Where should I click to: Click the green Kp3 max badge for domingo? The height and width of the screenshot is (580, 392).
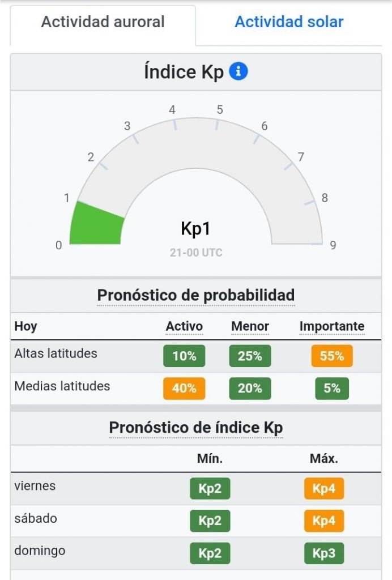[323, 553]
